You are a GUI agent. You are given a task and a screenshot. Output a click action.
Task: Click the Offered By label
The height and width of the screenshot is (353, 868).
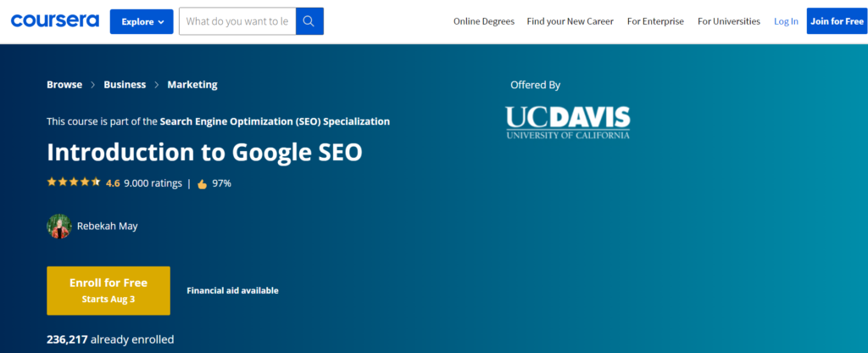[x=536, y=85]
